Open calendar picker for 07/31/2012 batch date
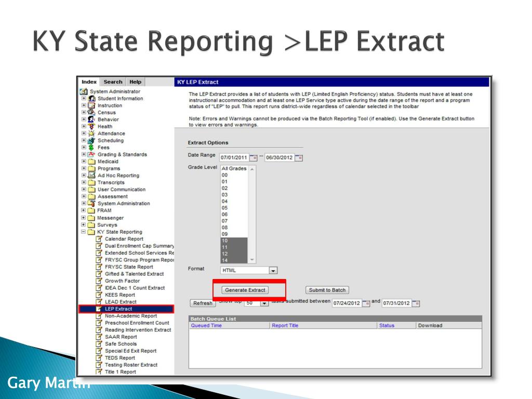Screen dimensions: 532x399 pos(416,303)
